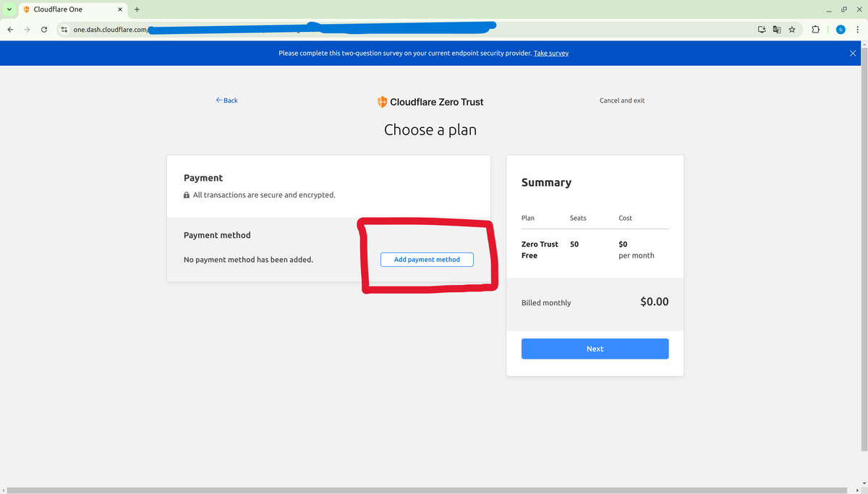
Task: Restore the browser window size
Action: [x=843, y=9]
